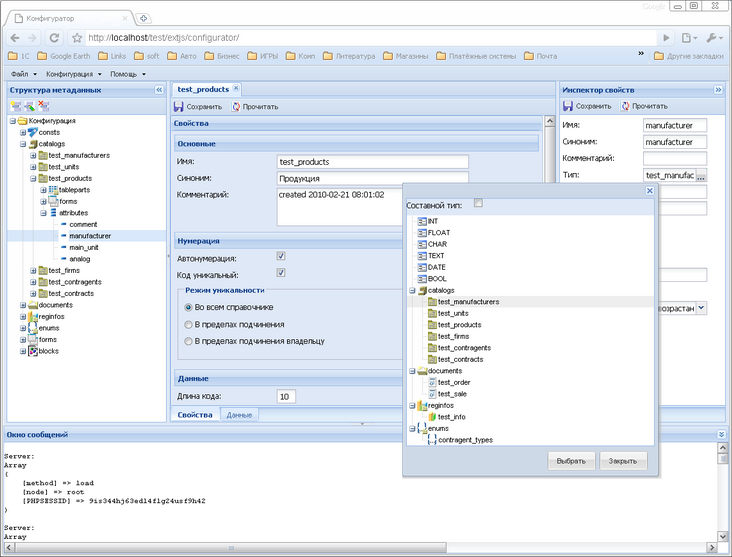Click Прочитать reload icon in center toolbar
The width and height of the screenshot is (732, 557).
click(x=237, y=106)
